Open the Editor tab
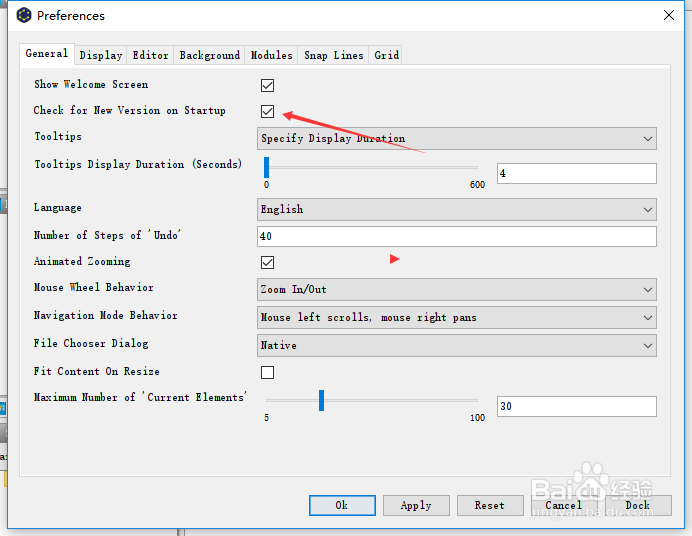This screenshot has width=692, height=536. 150,56
